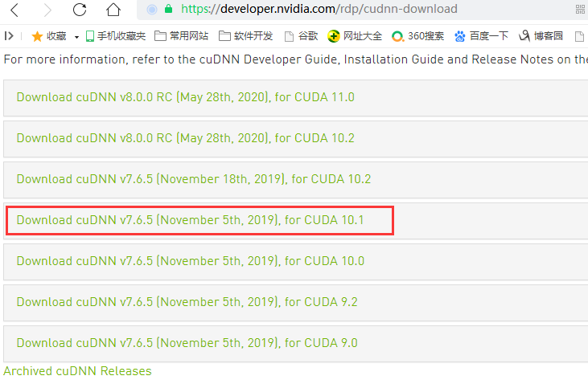Expand cuDNN v7.6.5 for CUDA 10.0
The height and width of the screenshot is (384, 588).
pyautogui.click(x=295, y=262)
